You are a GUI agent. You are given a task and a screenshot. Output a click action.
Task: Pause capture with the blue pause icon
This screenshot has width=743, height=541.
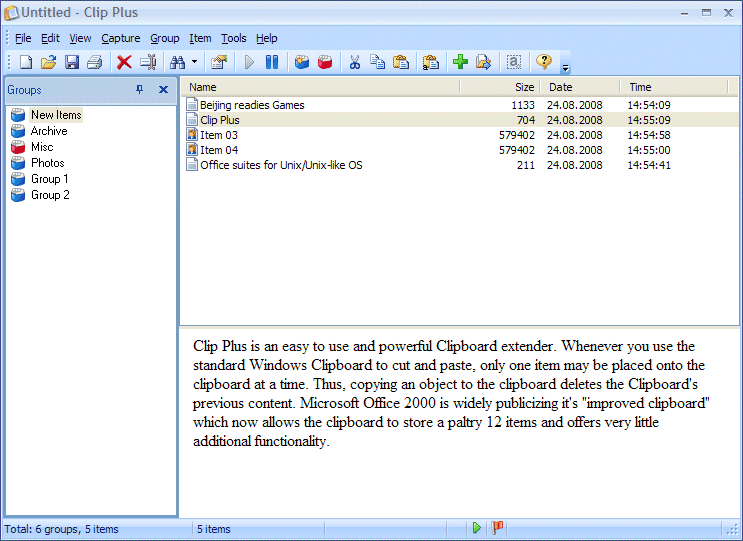[x=272, y=62]
